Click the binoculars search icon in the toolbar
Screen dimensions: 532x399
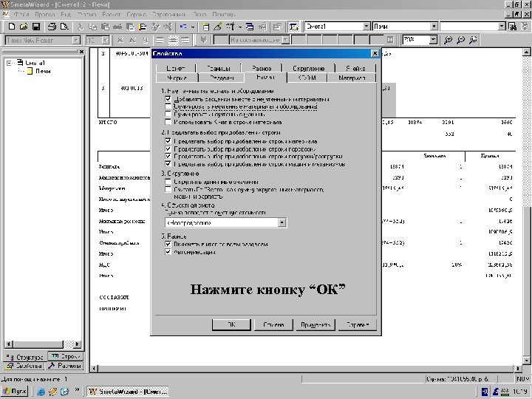pyautogui.click(x=513, y=27)
